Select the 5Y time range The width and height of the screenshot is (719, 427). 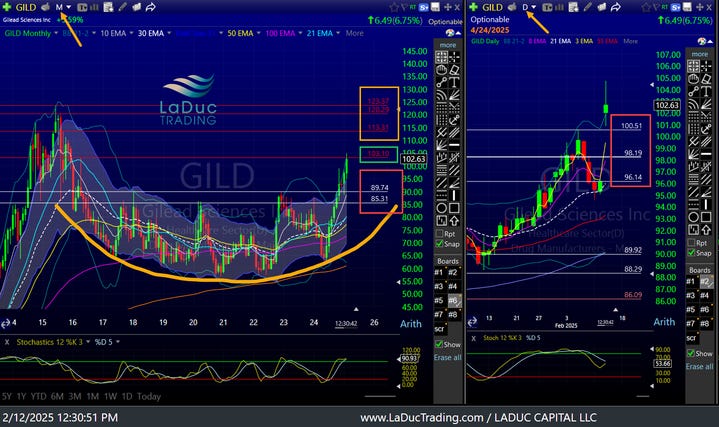(x=7, y=396)
